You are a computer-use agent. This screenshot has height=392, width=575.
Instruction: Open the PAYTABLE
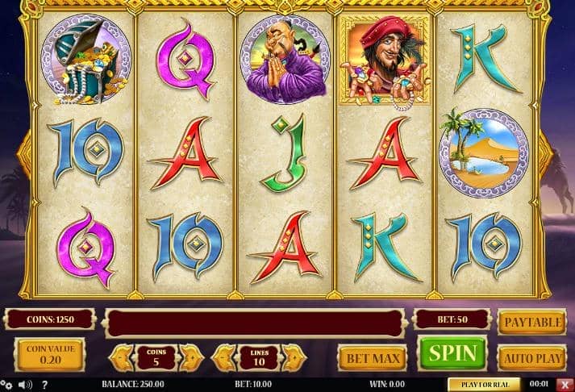[532, 322]
